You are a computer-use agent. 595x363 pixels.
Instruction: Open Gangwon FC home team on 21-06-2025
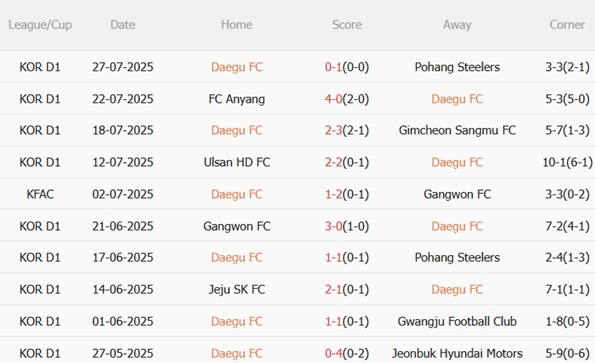click(237, 226)
